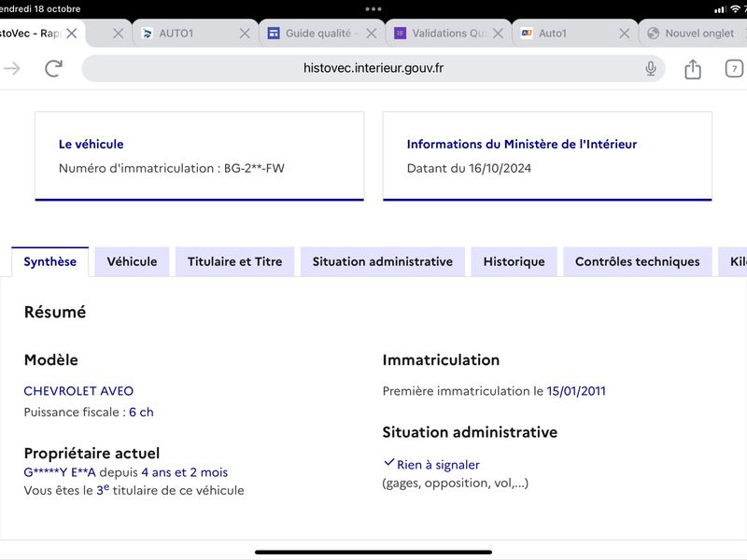The image size is (747, 560).
Task: Click the 6 ch fiscal power value
Action: tap(142, 412)
